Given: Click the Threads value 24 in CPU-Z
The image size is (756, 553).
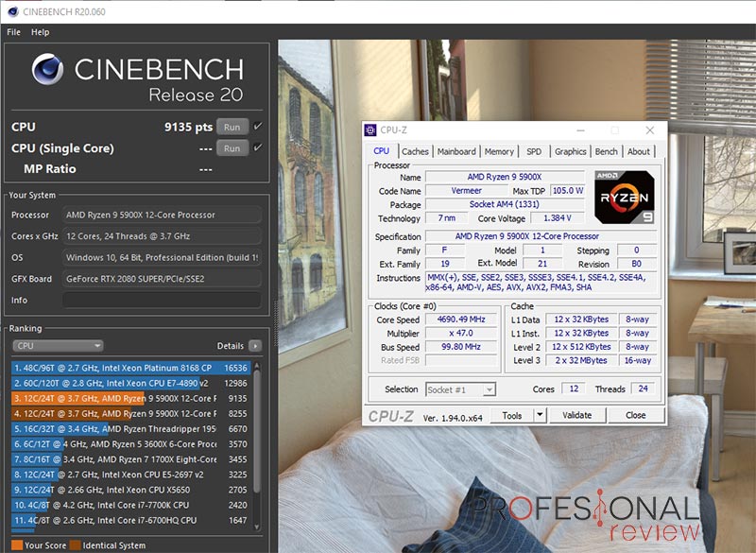Looking at the screenshot, I should (643, 389).
